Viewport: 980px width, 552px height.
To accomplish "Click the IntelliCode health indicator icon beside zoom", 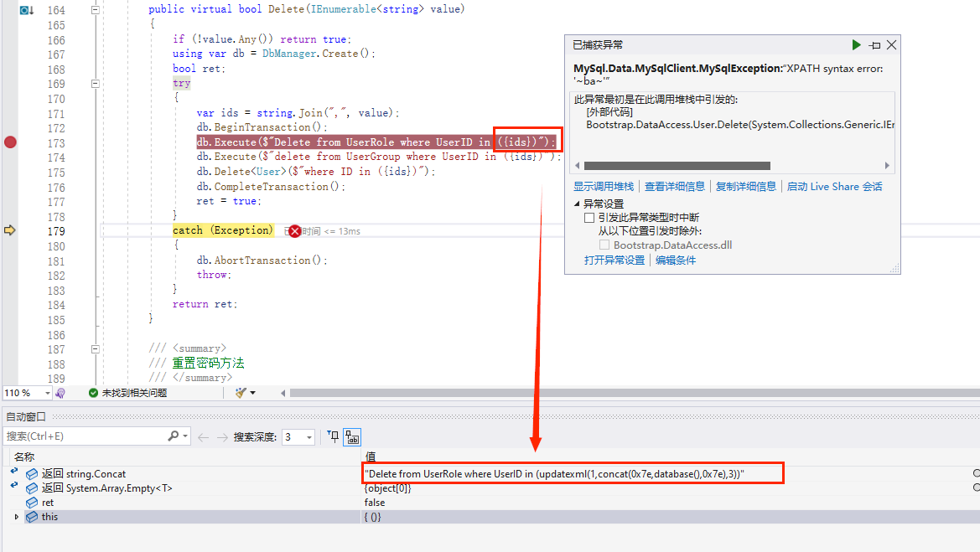I will [x=60, y=393].
